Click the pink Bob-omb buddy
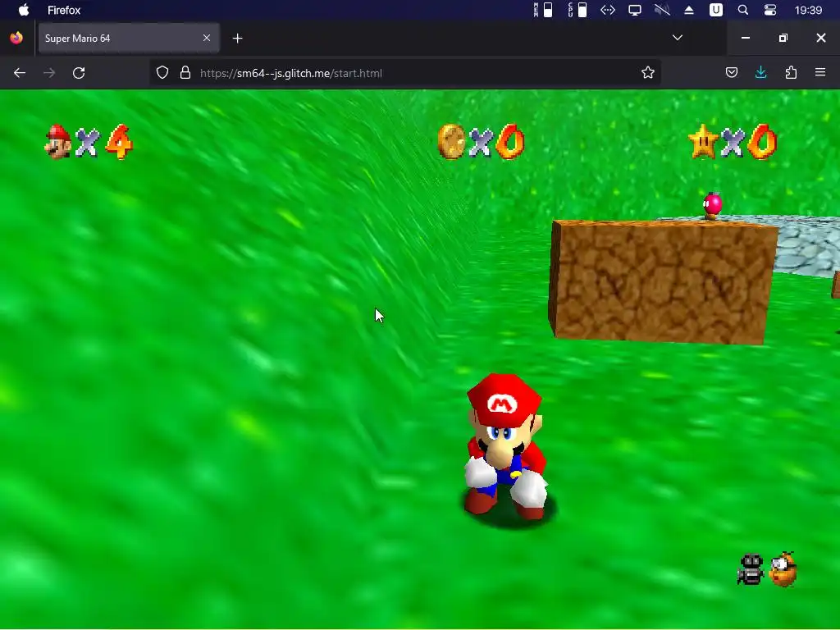This screenshot has width=840, height=630. point(713,206)
